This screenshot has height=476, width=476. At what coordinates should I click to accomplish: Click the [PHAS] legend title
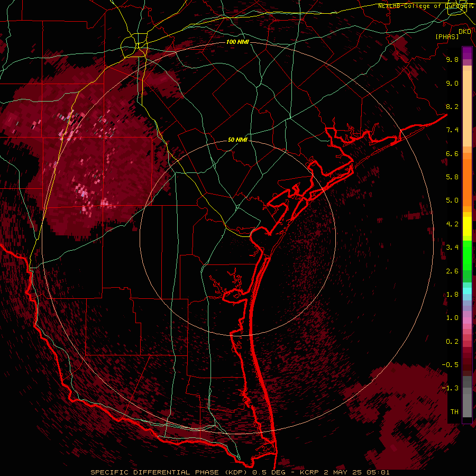tap(447, 36)
